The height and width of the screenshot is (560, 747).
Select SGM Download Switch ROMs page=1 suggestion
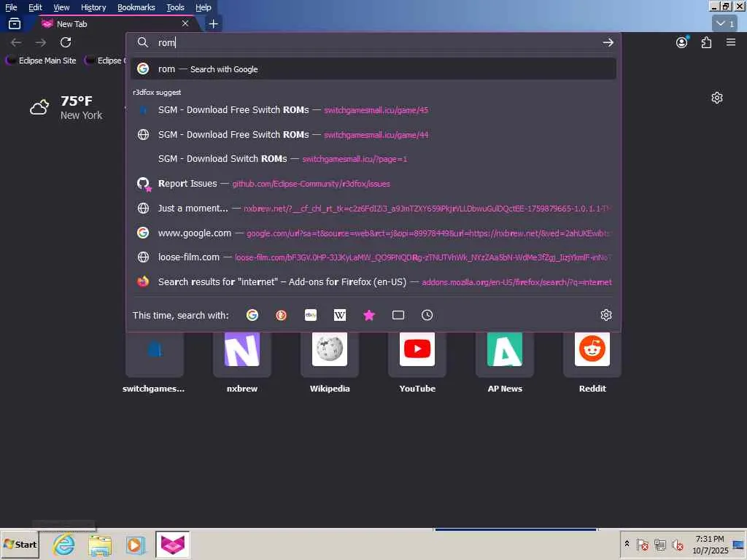tap(373, 159)
